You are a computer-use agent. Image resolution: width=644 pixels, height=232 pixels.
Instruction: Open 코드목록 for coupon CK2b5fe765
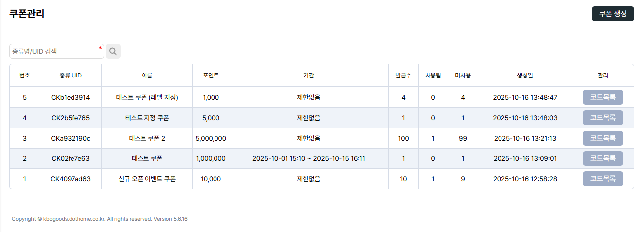coord(603,118)
